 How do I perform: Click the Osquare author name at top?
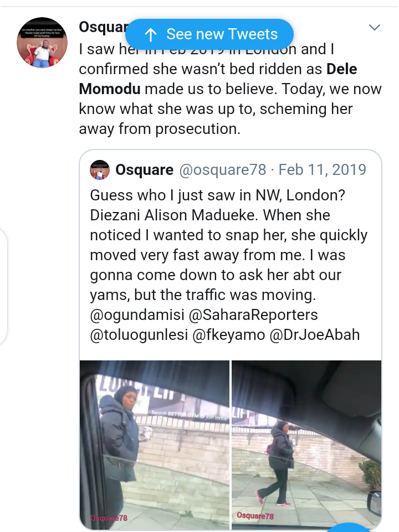103,27
